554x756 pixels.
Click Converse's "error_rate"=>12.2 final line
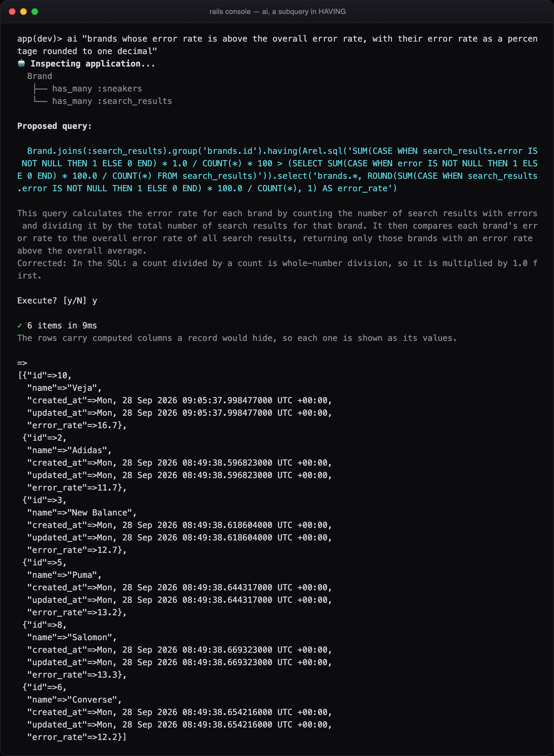(77, 737)
